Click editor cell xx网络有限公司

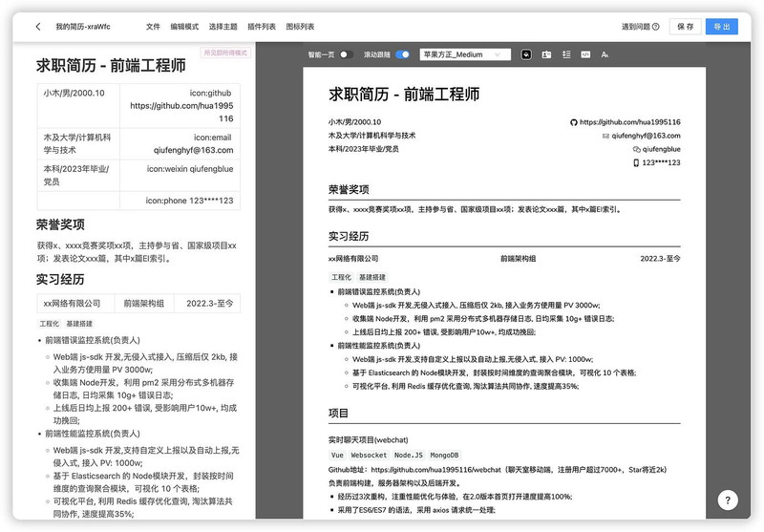76,304
